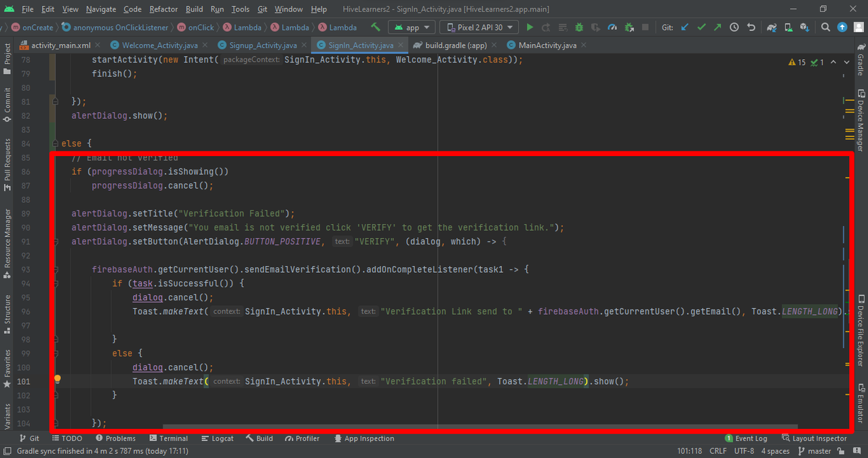Click the warnings count indicator showing 15
Viewport: 868px width, 458px height.
797,62
